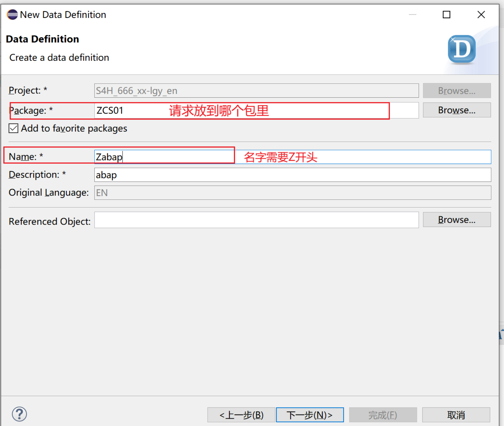The image size is (504, 426).
Task: Click the blue Data Definition D icon
Action: pos(461,49)
